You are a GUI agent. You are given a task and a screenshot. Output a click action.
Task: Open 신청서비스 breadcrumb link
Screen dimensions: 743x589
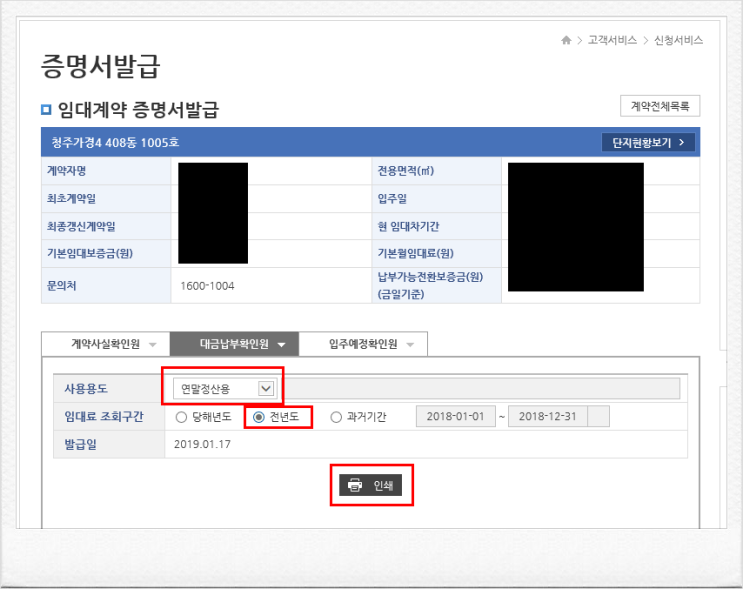click(x=679, y=40)
